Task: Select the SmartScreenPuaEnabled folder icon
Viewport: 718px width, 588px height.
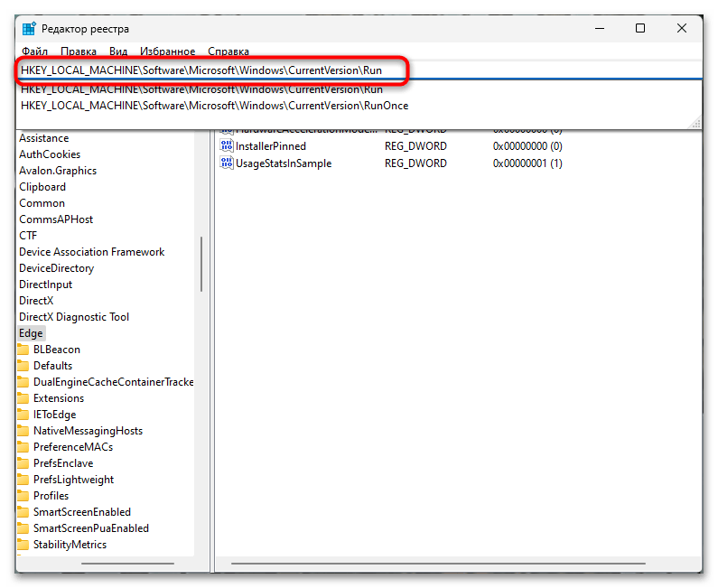Action: click(23, 528)
